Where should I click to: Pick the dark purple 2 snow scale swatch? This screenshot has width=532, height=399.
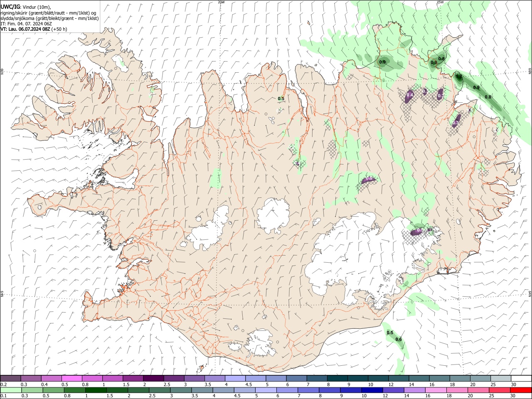click(x=153, y=379)
